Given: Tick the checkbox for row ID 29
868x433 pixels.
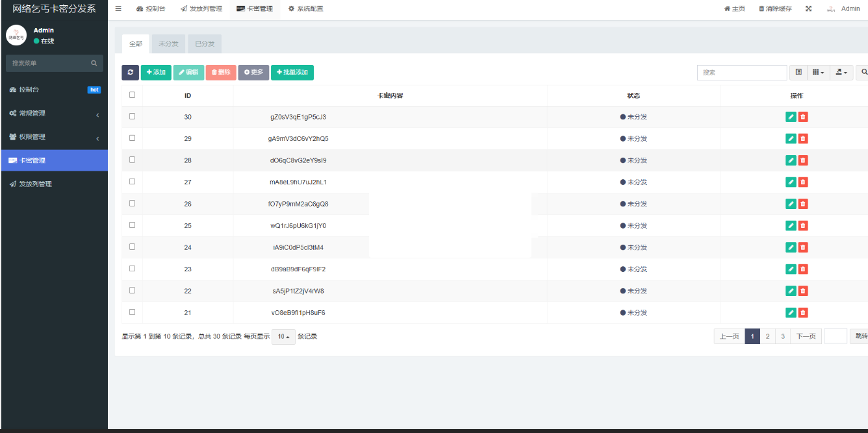Looking at the screenshot, I should [x=133, y=138].
